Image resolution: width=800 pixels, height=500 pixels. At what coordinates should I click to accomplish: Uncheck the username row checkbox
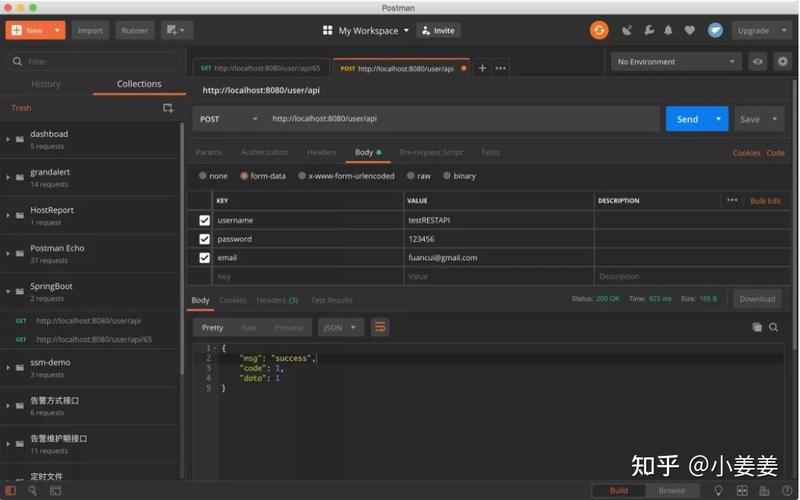tap(205, 220)
